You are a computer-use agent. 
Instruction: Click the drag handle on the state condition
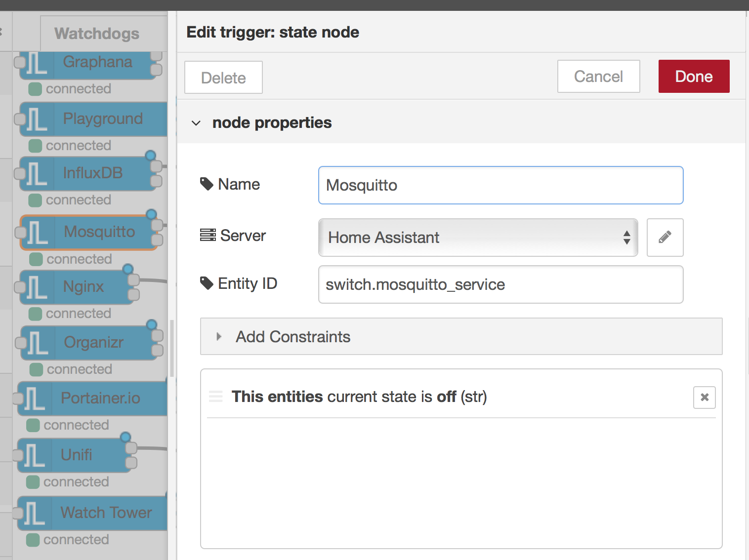point(216,397)
